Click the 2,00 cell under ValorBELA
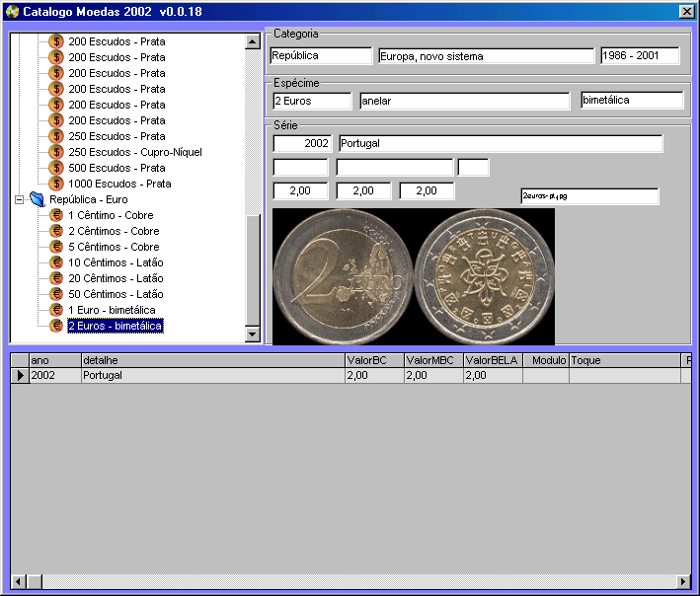Screen dimensions: 700x596 click(x=494, y=376)
